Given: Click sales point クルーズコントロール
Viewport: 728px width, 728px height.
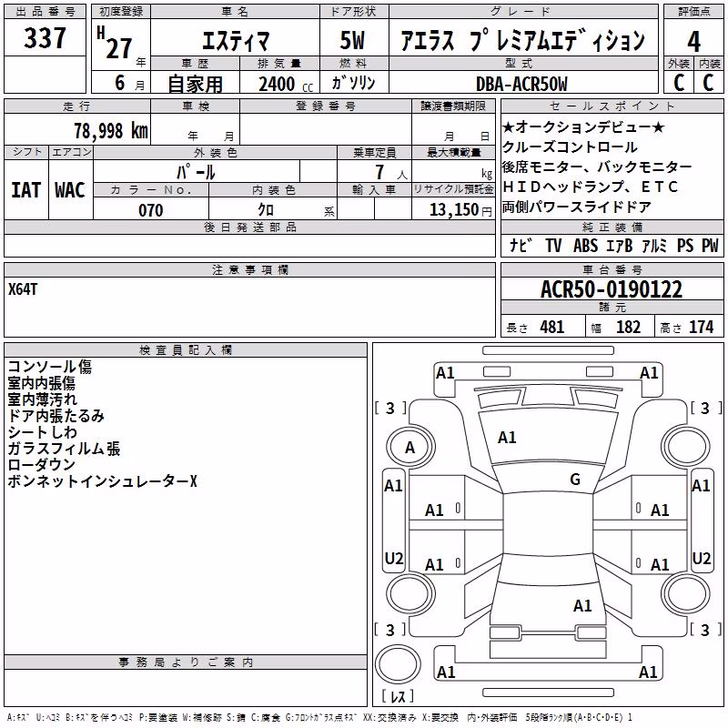Looking at the screenshot, I should (x=570, y=147).
